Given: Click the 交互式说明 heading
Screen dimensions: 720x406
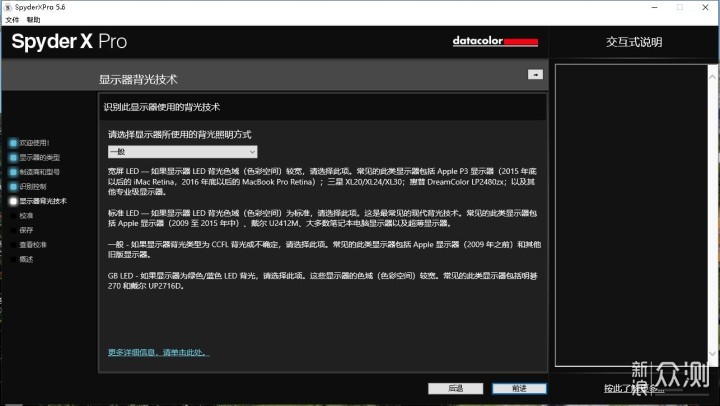Looking at the screenshot, I should [634, 42].
